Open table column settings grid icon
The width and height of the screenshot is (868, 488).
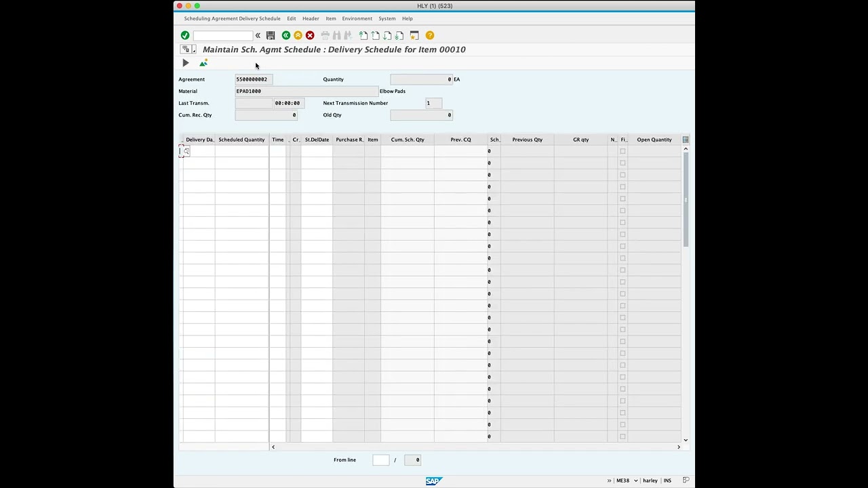[x=686, y=140]
